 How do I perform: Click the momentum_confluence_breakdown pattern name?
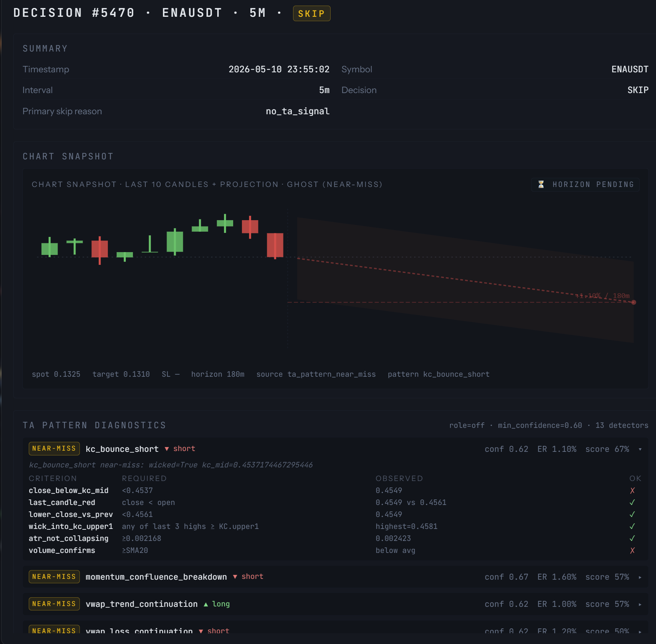[156, 577]
